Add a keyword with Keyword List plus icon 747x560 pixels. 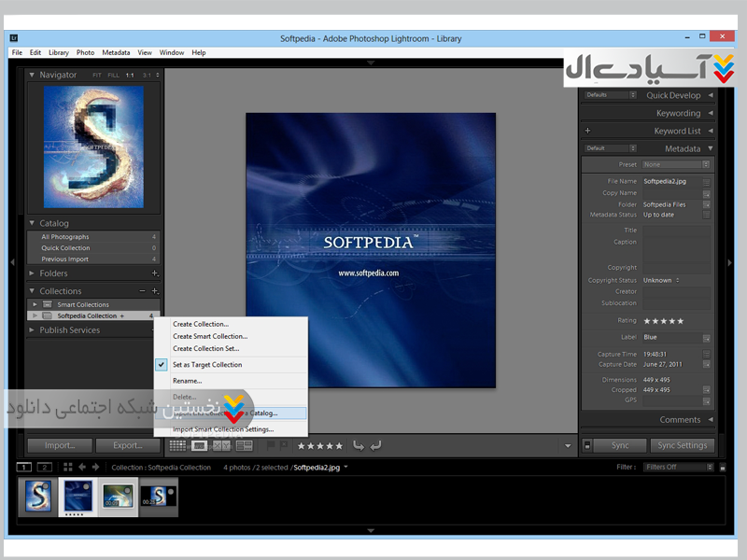(x=587, y=131)
